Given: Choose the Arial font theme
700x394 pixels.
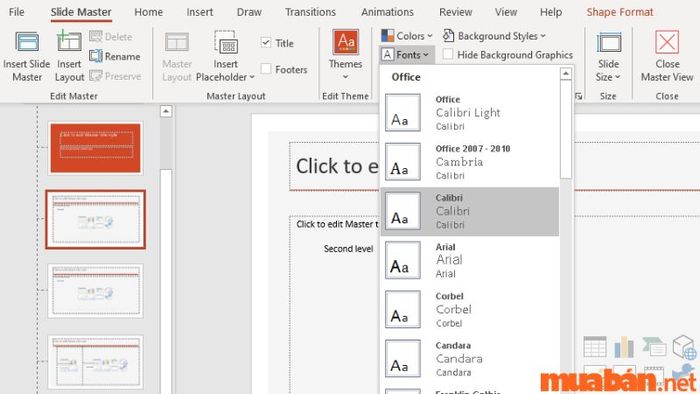Looking at the screenshot, I should click(470, 260).
